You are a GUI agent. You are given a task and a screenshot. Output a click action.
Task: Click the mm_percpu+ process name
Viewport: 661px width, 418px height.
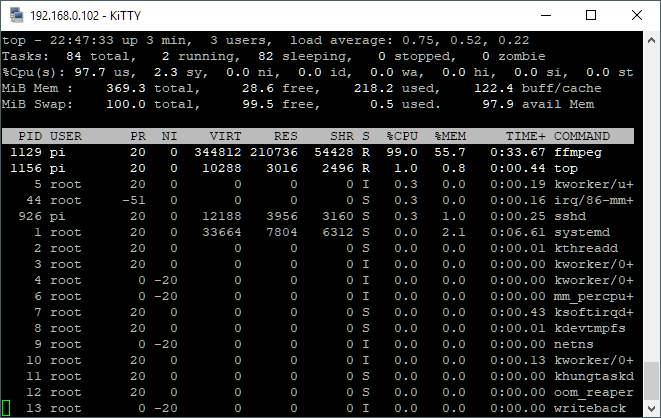[594, 297]
